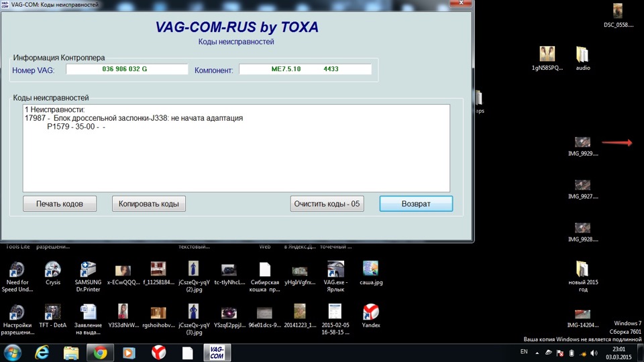The height and width of the screenshot is (362, 644).
Task: Select the x-ECwQQQ image file on desktop
Action: tap(123, 274)
